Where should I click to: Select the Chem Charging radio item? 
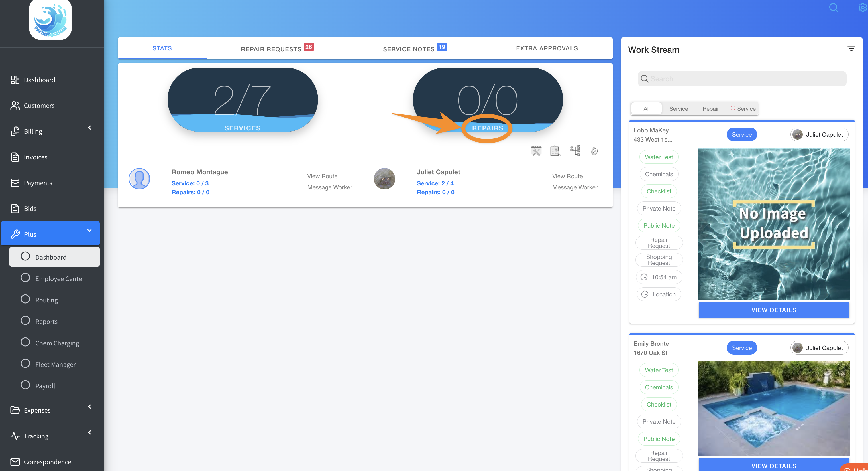[25, 343]
